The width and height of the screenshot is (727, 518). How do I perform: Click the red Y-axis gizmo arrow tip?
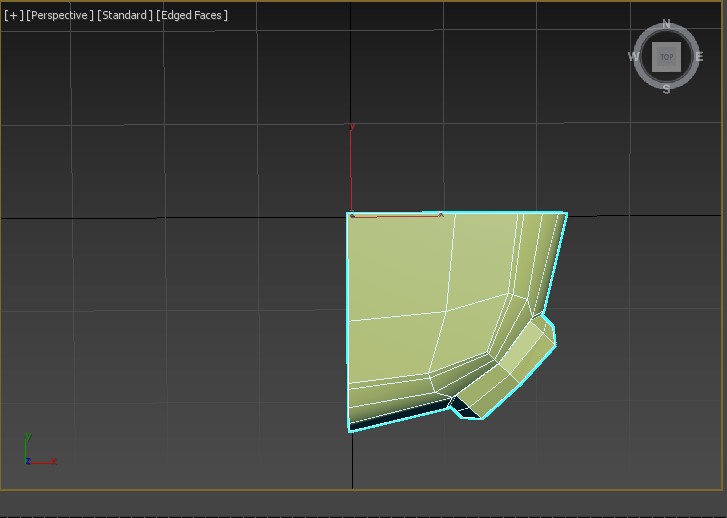[x=352, y=128]
